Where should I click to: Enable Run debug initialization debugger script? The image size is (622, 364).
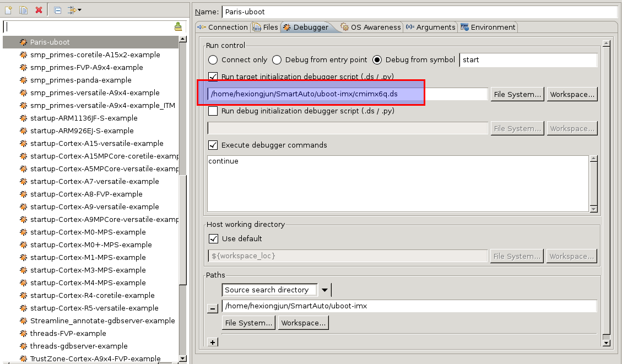[x=213, y=111]
